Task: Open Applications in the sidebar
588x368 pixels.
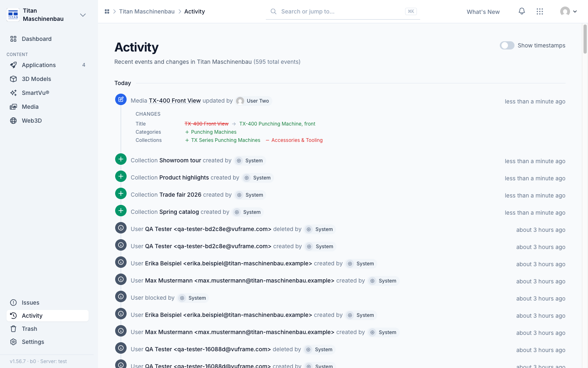Action: pyautogui.click(x=47, y=65)
